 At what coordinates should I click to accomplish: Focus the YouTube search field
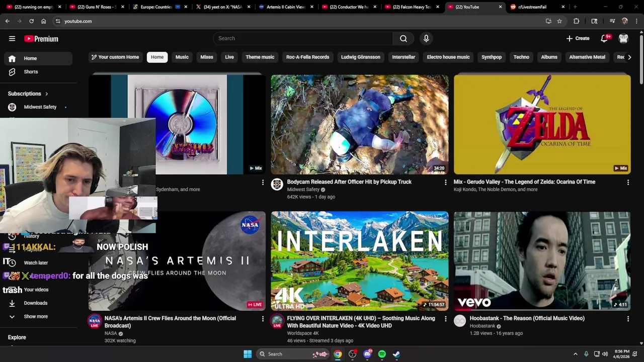click(x=303, y=39)
